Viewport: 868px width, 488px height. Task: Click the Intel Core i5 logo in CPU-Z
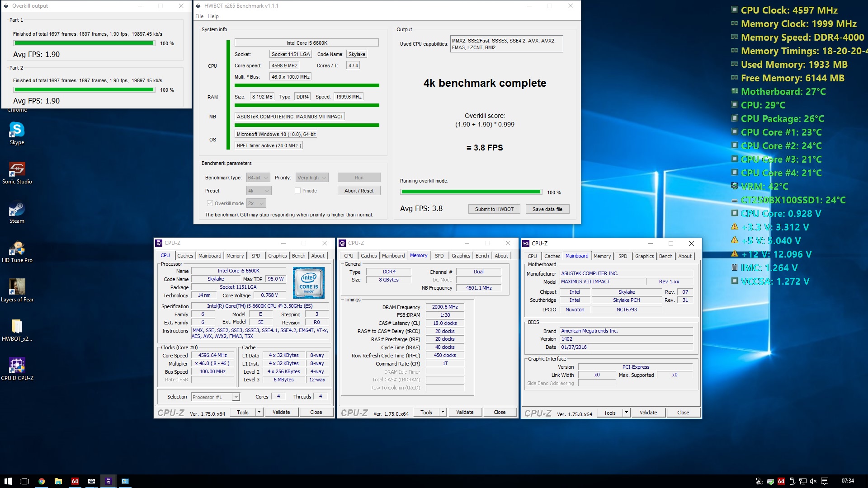pos(308,283)
